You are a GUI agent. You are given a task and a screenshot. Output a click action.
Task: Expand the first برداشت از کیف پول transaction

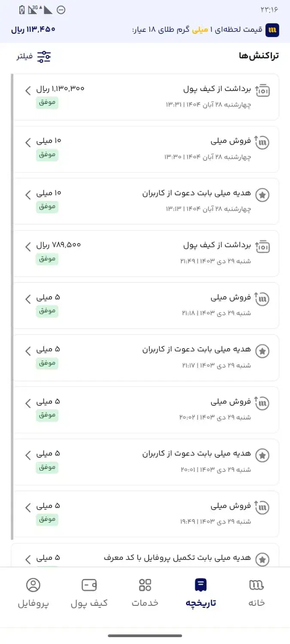pyautogui.click(x=27, y=91)
